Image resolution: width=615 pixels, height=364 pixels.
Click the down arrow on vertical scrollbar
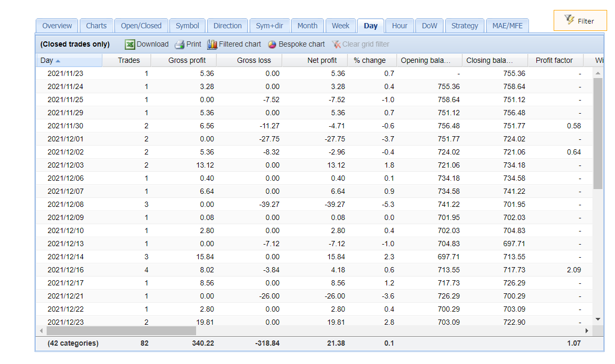pyautogui.click(x=598, y=318)
